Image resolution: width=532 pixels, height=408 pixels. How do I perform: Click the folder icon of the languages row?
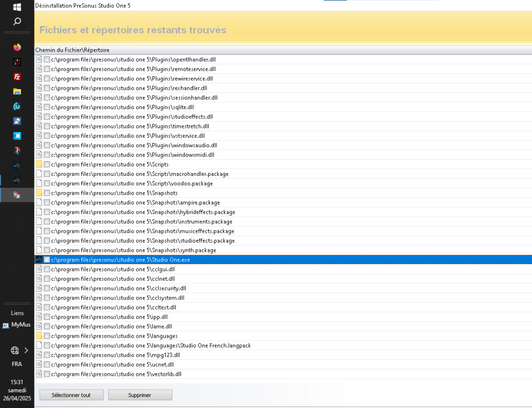pyautogui.click(x=39, y=335)
